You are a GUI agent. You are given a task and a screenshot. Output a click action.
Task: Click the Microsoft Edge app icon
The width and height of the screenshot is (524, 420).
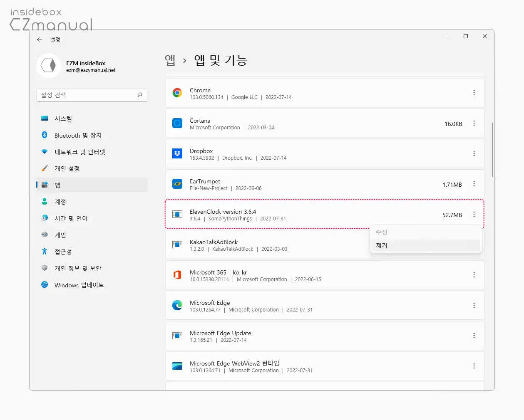(177, 306)
